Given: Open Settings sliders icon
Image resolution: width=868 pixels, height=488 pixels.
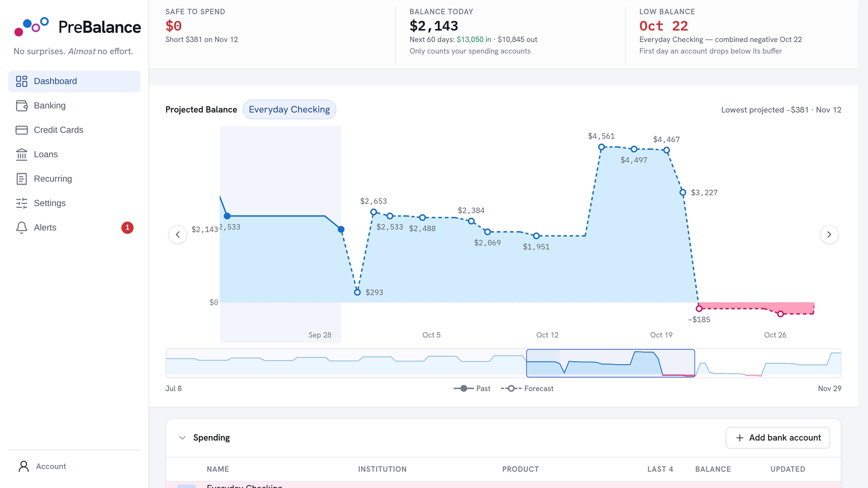Looking at the screenshot, I should click(22, 203).
